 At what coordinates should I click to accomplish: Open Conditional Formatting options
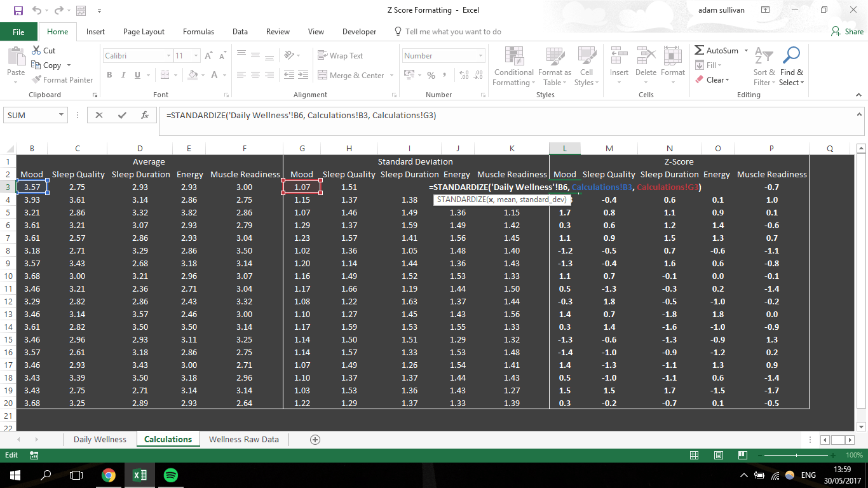(x=513, y=67)
